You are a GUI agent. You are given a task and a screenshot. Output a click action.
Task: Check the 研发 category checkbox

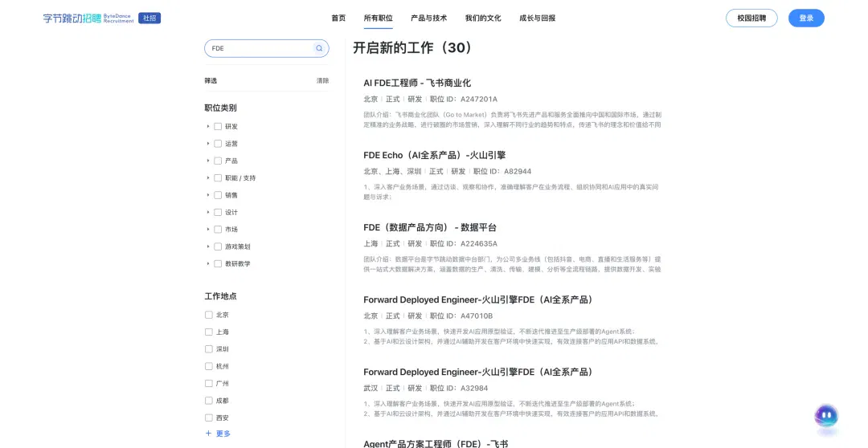[x=218, y=127]
